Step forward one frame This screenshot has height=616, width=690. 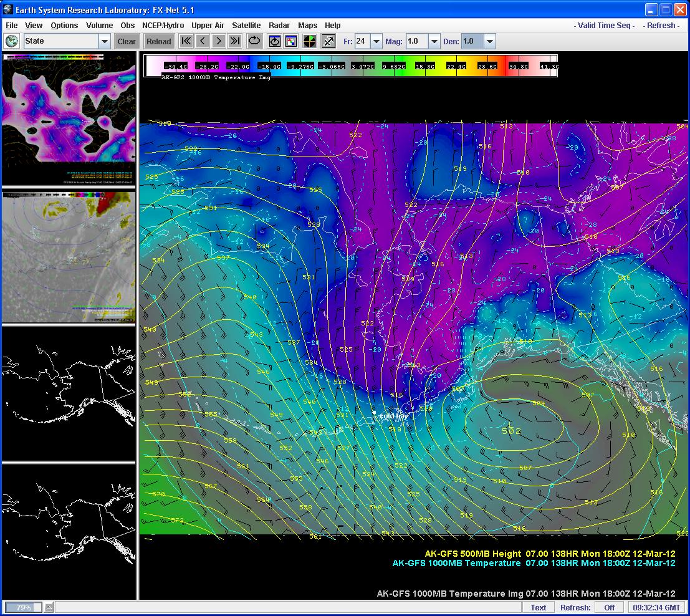point(218,42)
